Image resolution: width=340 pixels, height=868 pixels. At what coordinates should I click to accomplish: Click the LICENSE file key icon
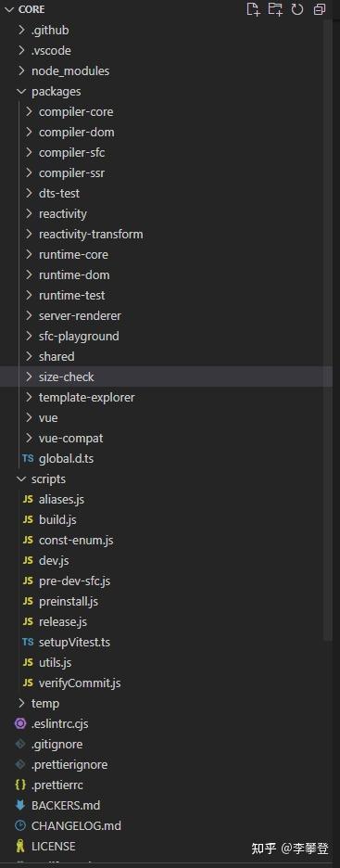[x=20, y=847]
